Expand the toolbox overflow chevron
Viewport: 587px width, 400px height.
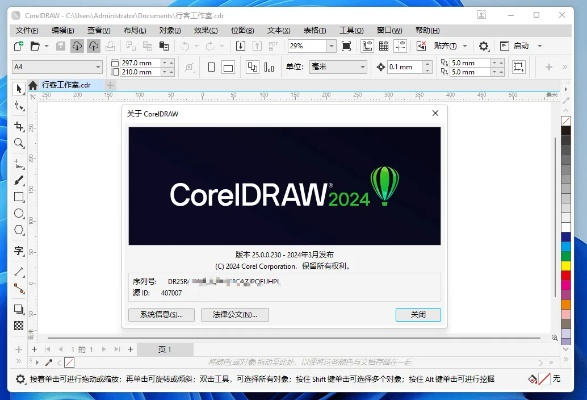[x=18, y=361]
